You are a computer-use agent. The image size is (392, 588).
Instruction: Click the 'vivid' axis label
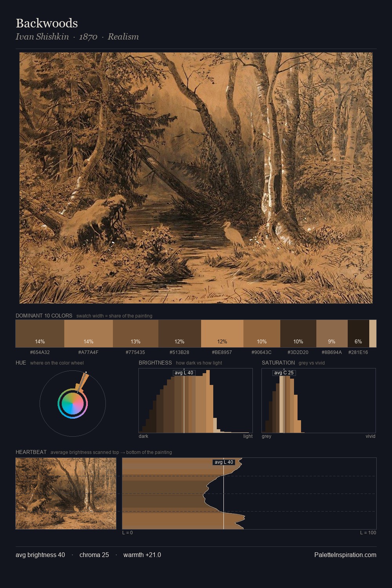click(370, 436)
